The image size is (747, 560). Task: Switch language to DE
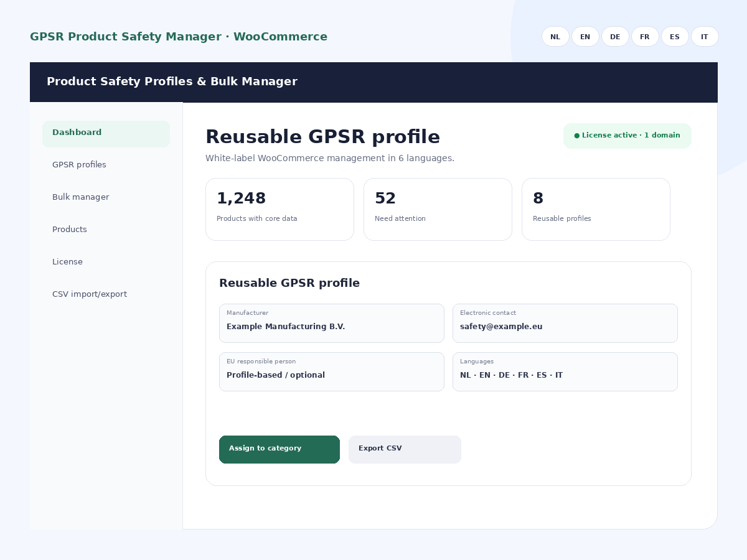click(x=615, y=37)
